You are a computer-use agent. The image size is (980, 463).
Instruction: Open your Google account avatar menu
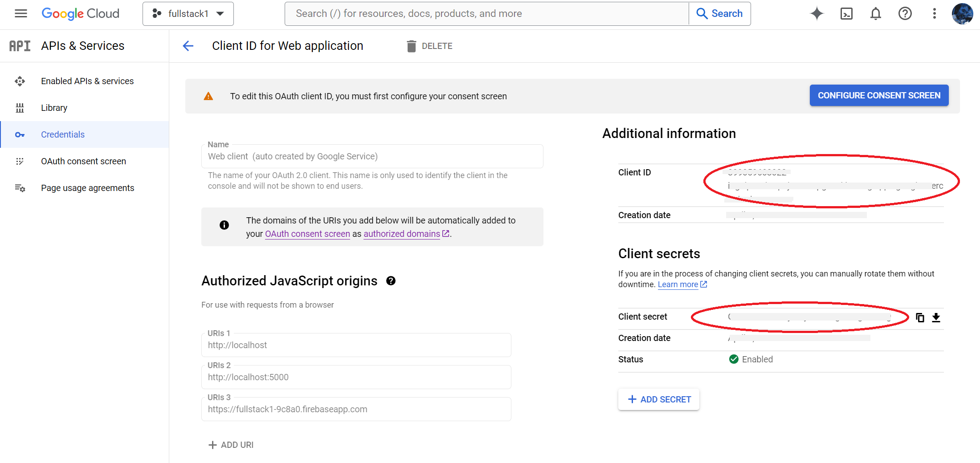click(x=963, y=13)
